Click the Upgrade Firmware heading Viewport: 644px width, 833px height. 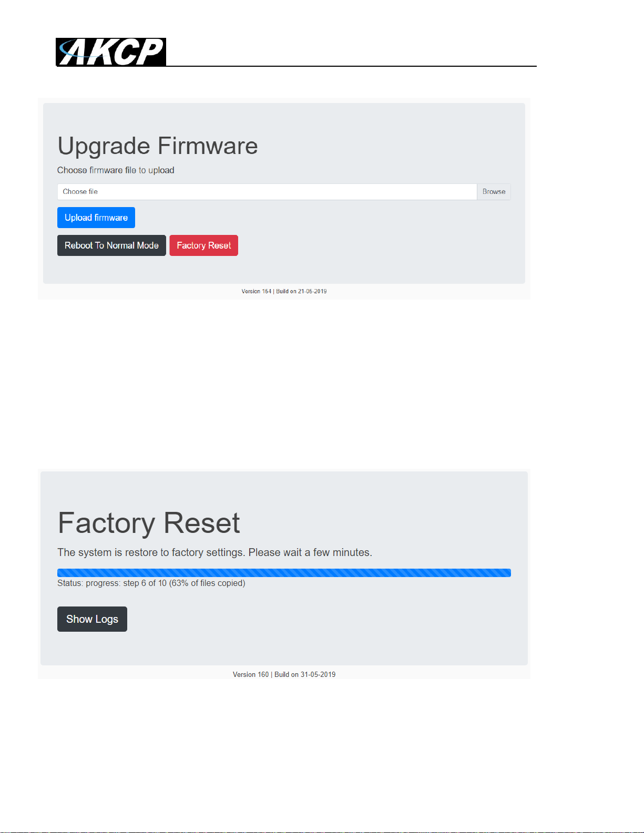(158, 146)
